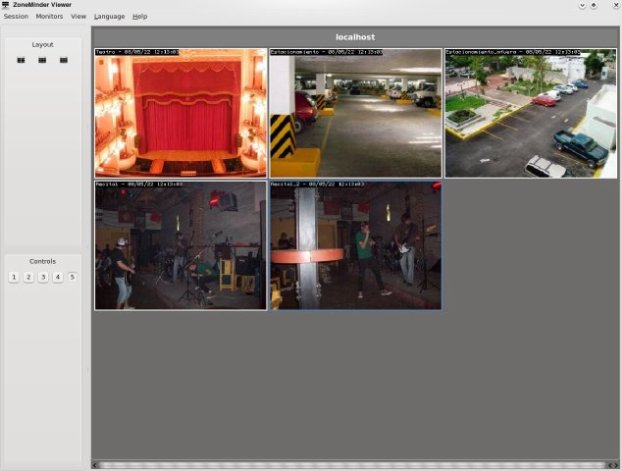The width and height of the screenshot is (622, 471).
Task: Click control button 1
Action: pyautogui.click(x=14, y=277)
